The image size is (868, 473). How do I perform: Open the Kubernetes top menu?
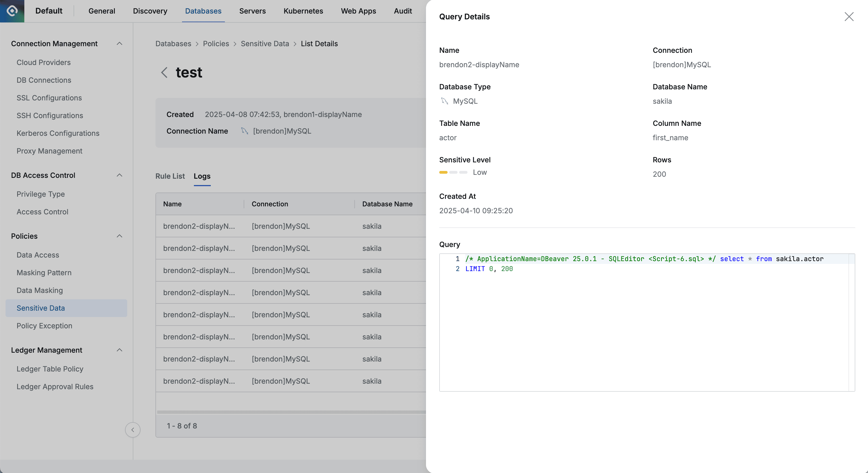click(303, 11)
